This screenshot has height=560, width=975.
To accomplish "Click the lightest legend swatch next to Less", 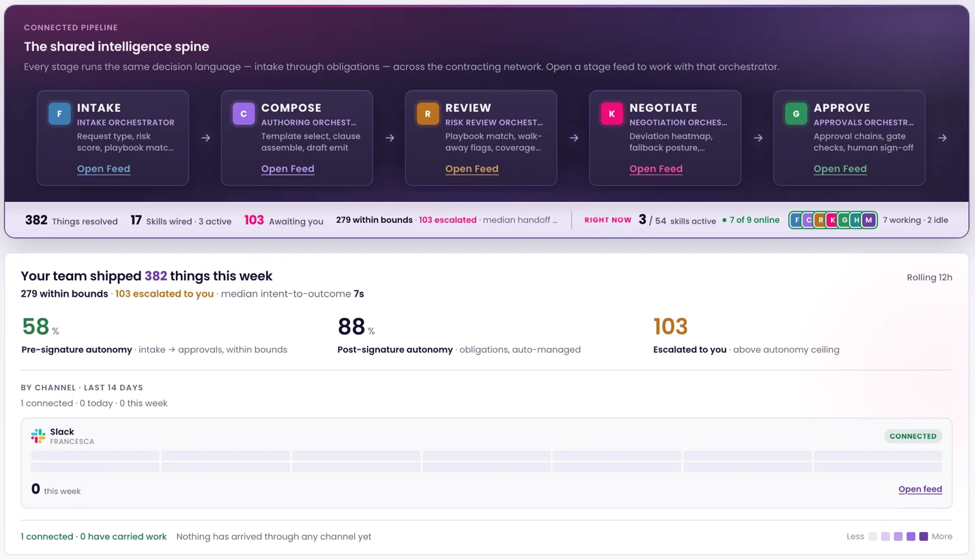I will click(873, 537).
